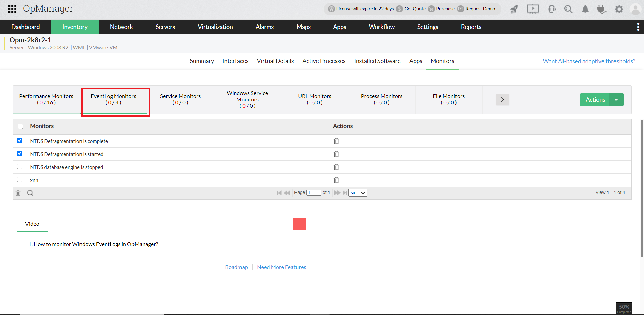Image resolution: width=644 pixels, height=315 pixels.
Task: Open the search magnifier in header
Action: pyautogui.click(x=568, y=9)
